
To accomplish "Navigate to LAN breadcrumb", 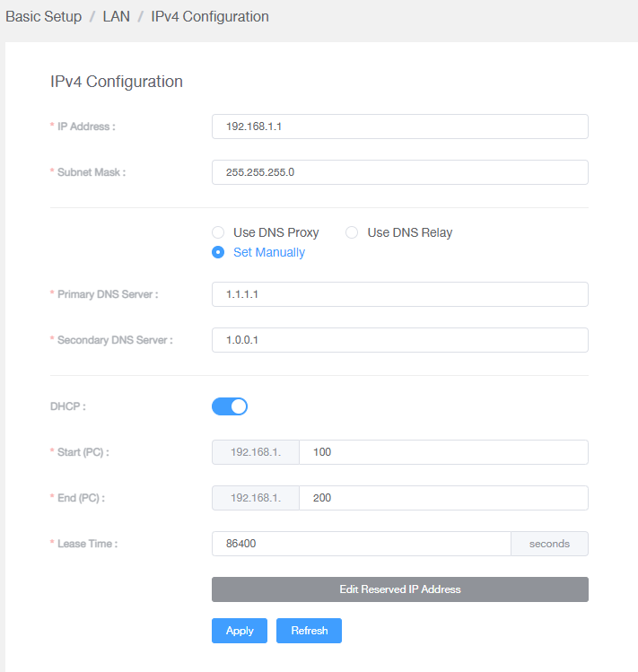I will pos(116,16).
